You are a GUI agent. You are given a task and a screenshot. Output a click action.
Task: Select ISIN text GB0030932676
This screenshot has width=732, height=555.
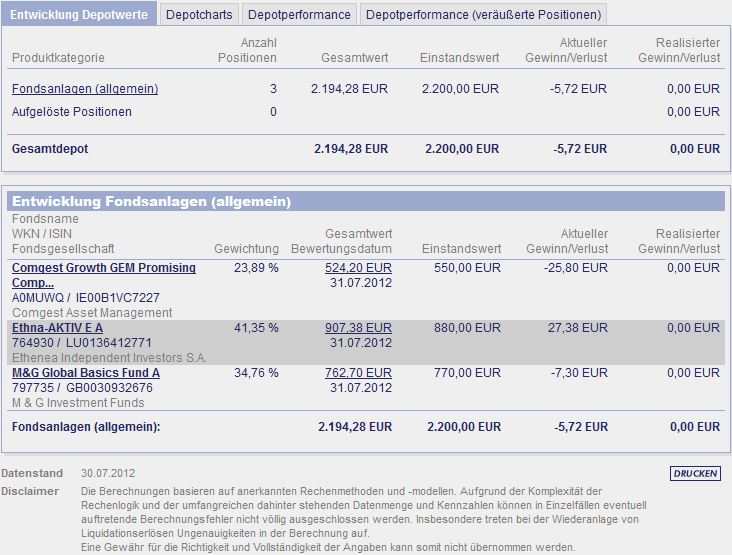pyautogui.click(x=109, y=387)
